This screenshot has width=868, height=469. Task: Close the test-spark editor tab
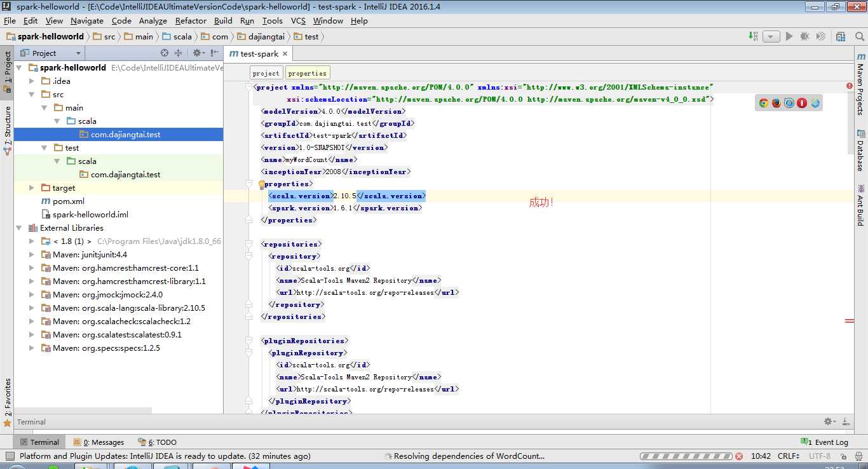tap(285, 54)
